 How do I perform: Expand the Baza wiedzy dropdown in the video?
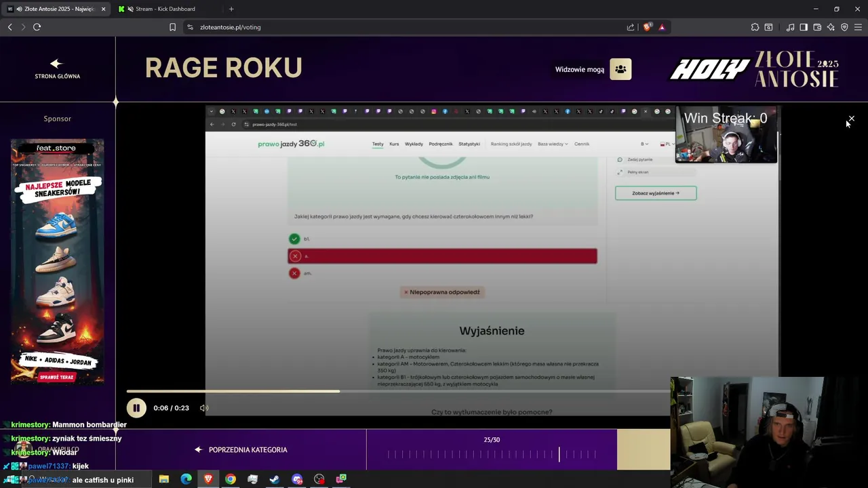(x=553, y=144)
